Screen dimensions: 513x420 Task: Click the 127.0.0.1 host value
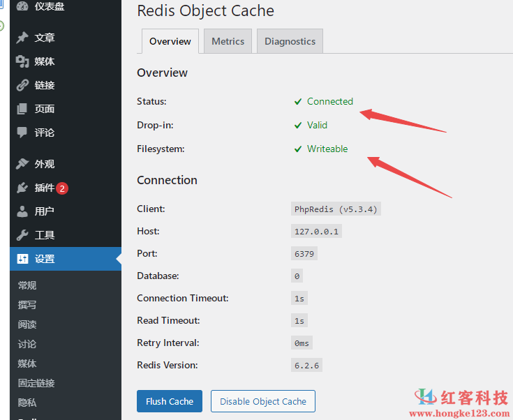[x=316, y=231]
